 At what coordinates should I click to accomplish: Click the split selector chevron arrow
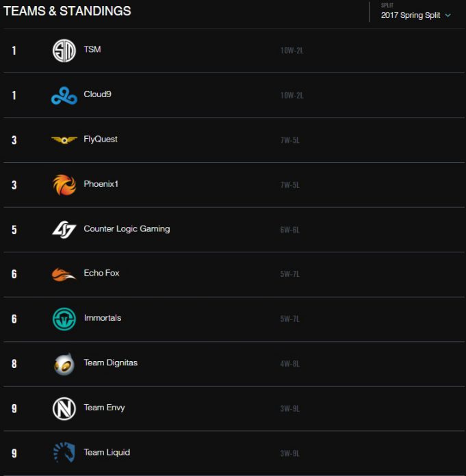pos(448,15)
